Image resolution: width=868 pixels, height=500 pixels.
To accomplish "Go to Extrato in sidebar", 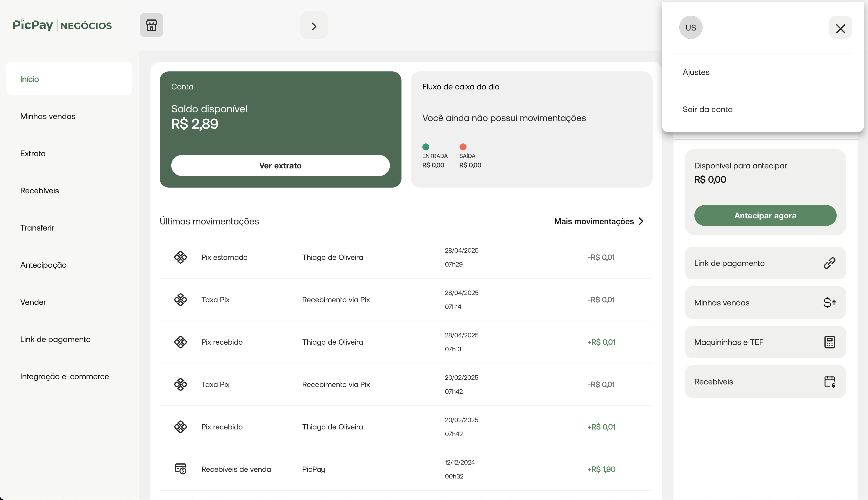I will [x=33, y=154].
